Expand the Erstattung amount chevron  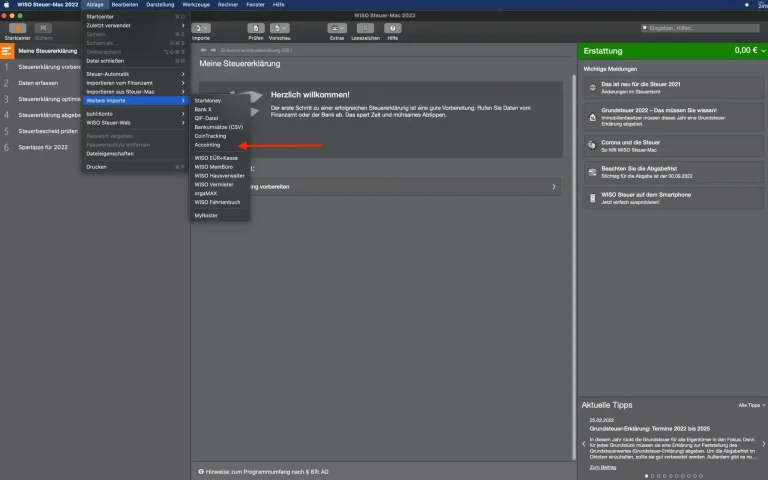pos(761,50)
